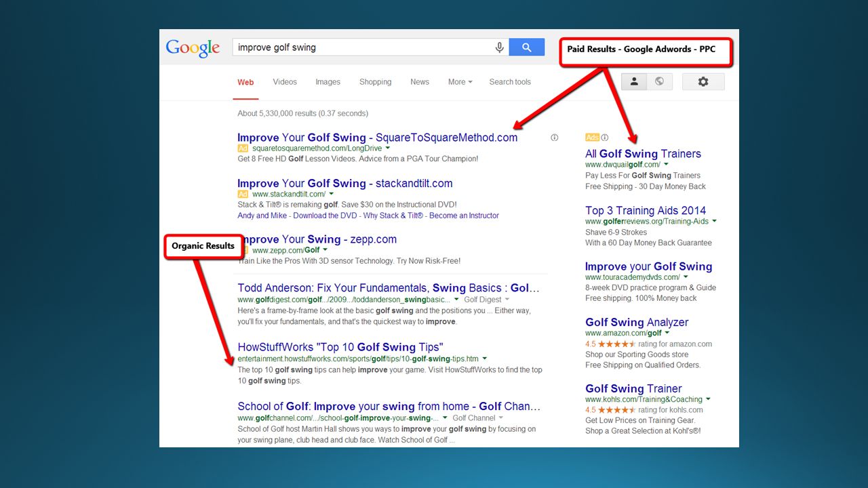Open 'Golf Swing Trainer' kohls ad
This screenshot has height=488, width=868.
pos(633,388)
